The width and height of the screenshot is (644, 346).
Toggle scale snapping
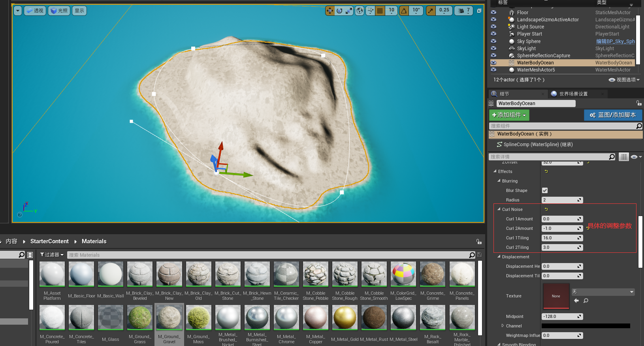click(x=431, y=11)
